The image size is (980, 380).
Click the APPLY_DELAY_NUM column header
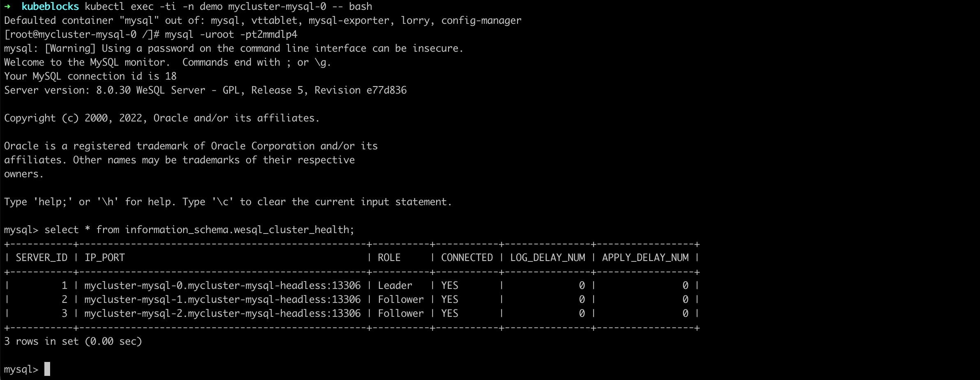coord(645,258)
